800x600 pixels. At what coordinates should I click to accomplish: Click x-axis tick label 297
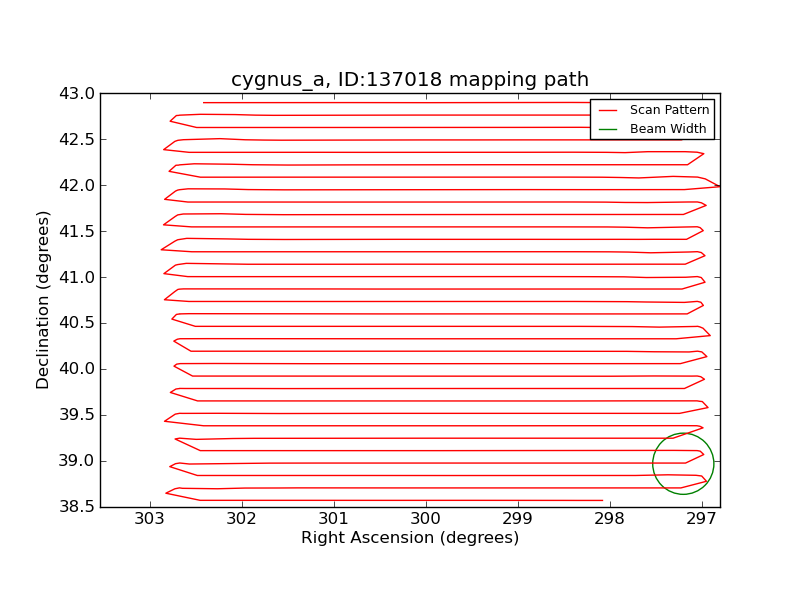tap(701, 518)
